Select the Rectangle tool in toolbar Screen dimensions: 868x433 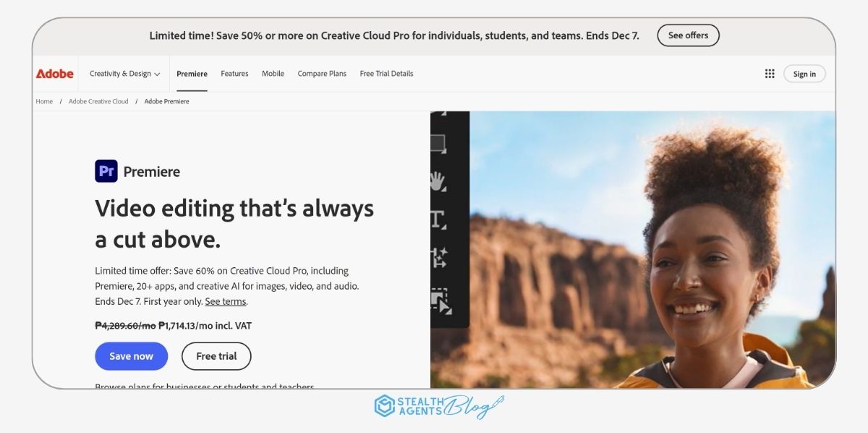(438, 143)
